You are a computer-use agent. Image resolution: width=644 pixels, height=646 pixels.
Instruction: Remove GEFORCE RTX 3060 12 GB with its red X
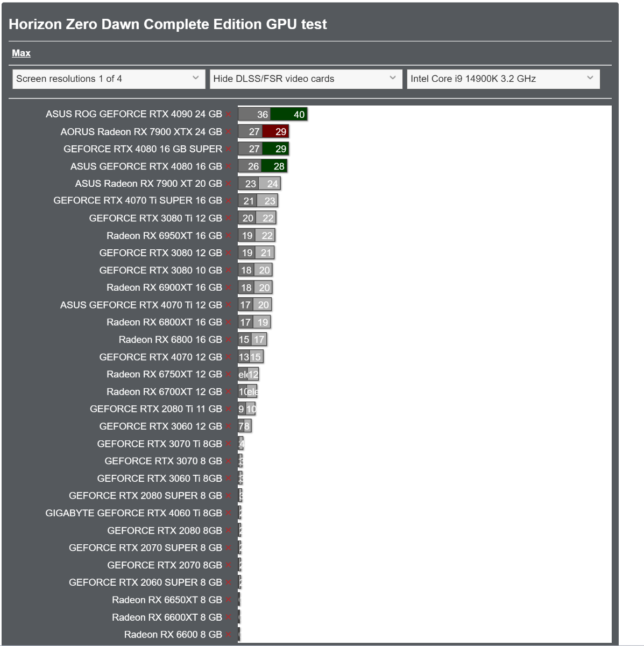(x=229, y=426)
